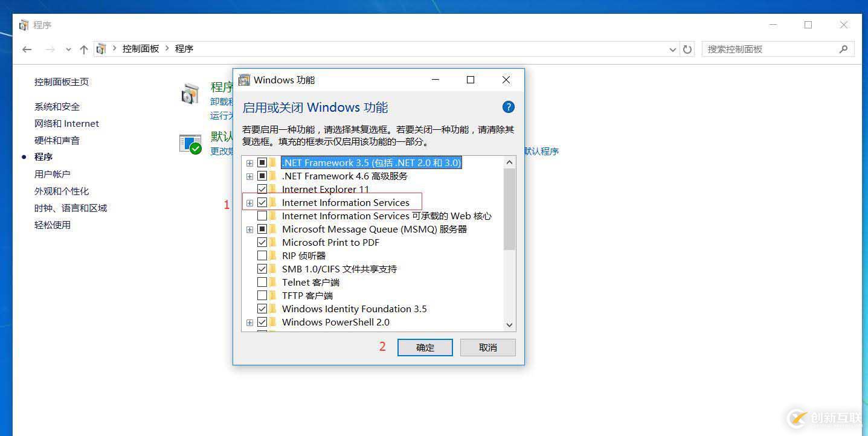868x436 pixels.
Task: Click the refresh icon beside address bar
Action: (687, 50)
